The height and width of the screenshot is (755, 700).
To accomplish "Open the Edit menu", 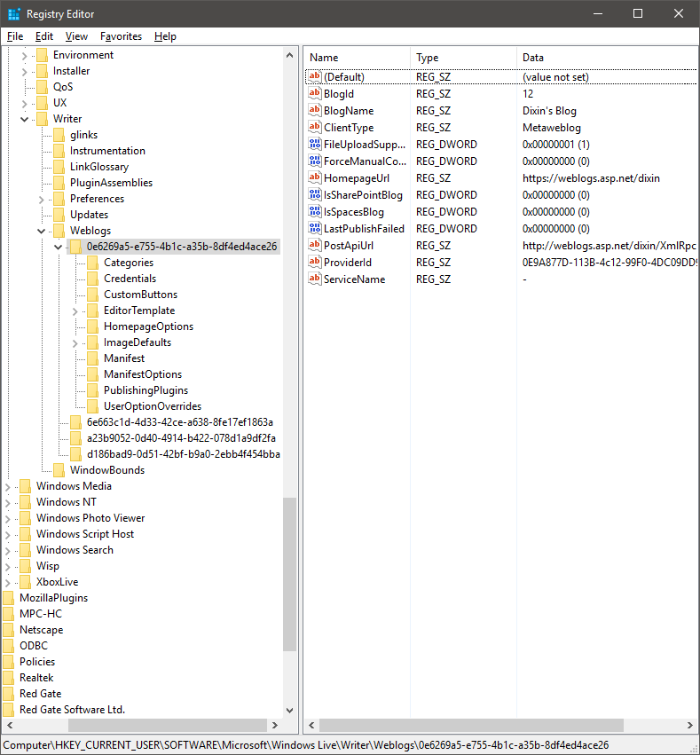I will [x=43, y=36].
